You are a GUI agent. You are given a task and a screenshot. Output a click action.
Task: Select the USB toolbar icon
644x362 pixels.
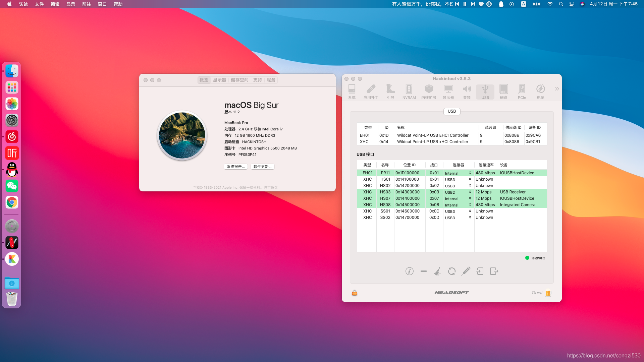[485, 92]
